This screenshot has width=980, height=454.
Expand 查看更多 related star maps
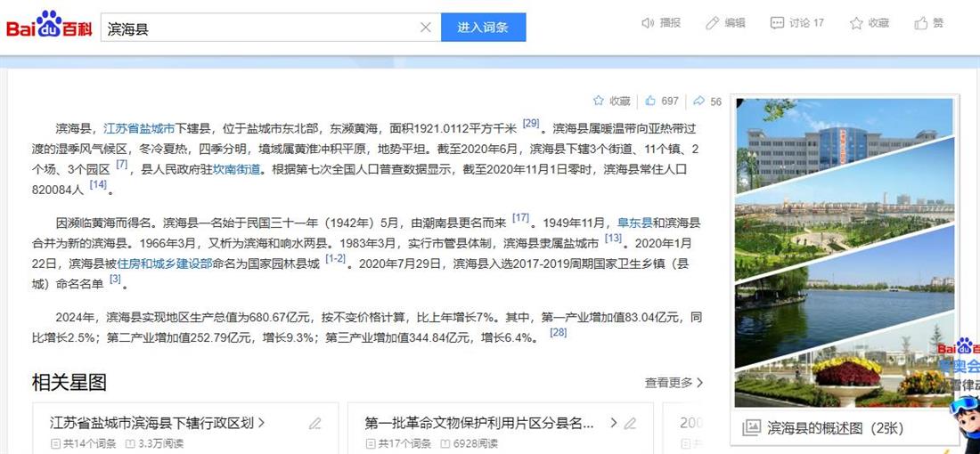[674, 383]
